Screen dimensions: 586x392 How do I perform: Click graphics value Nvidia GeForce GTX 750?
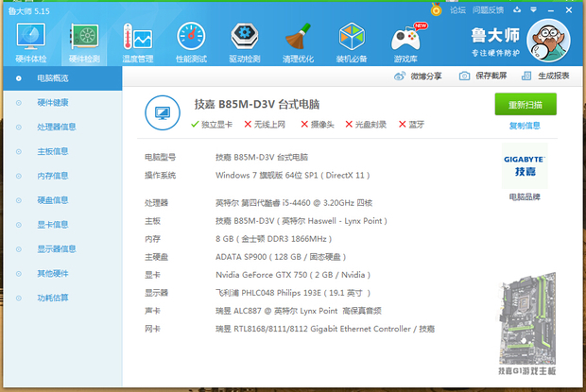pyautogui.click(x=293, y=275)
